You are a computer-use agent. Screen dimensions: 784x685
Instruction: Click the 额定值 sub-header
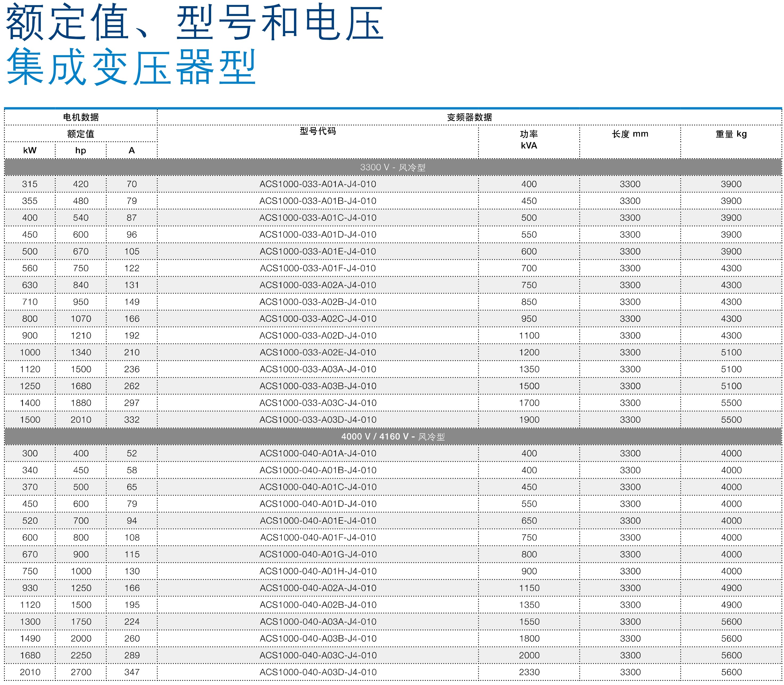[x=81, y=134]
